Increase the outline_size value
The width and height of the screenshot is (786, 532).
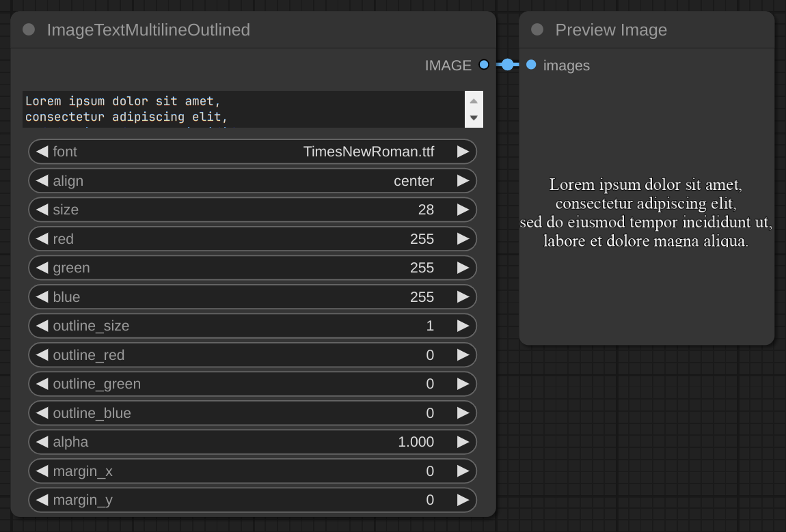click(x=463, y=326)
